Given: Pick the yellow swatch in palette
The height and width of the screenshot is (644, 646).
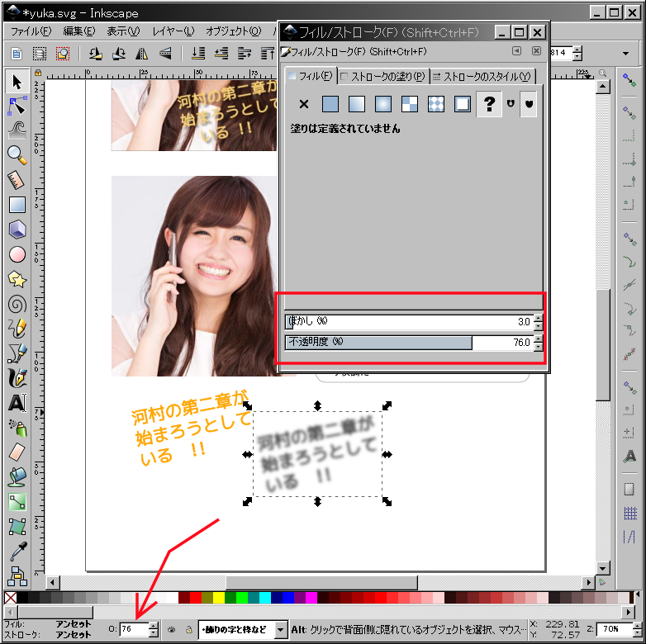Looking at the screenshot, I should point(219,597).
